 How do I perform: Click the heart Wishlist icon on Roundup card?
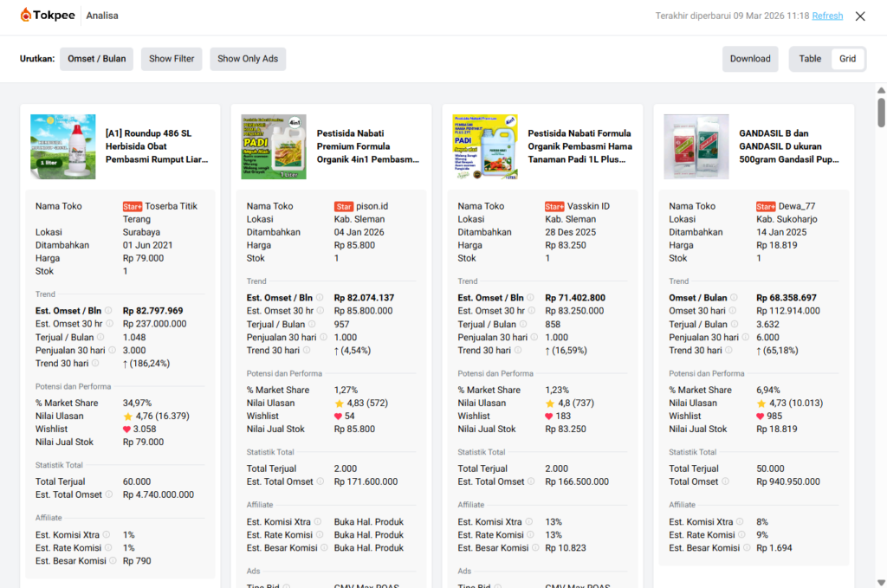tap(127, 430)
